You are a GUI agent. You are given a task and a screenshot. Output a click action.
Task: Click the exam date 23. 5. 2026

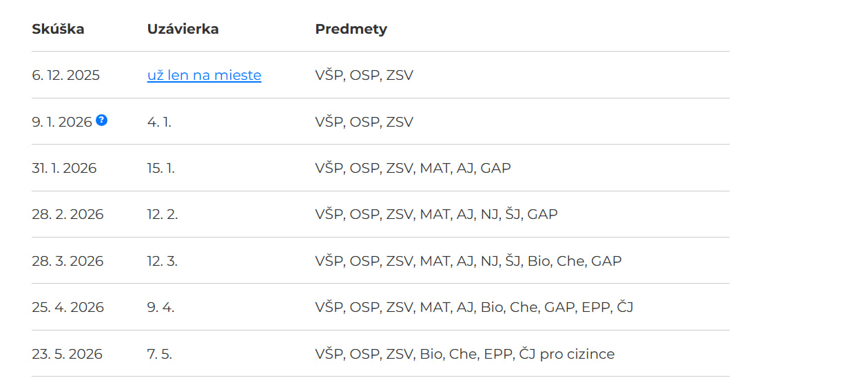[67, 354]
